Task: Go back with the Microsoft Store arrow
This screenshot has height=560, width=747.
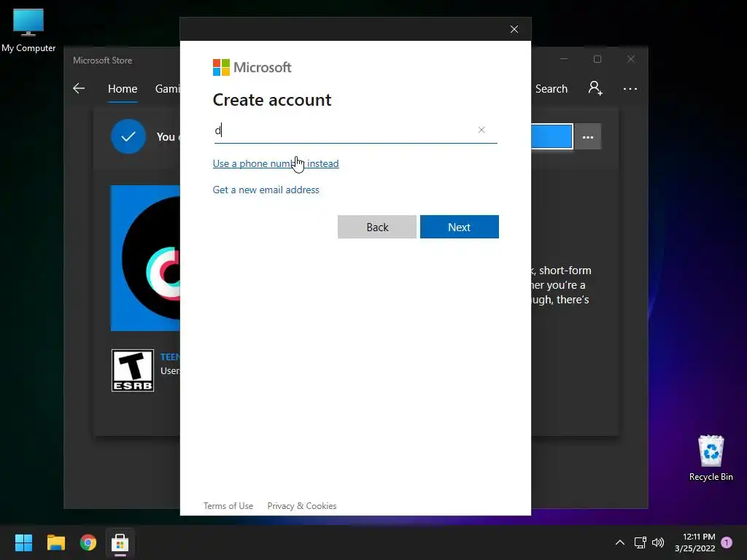Action: 79,88
